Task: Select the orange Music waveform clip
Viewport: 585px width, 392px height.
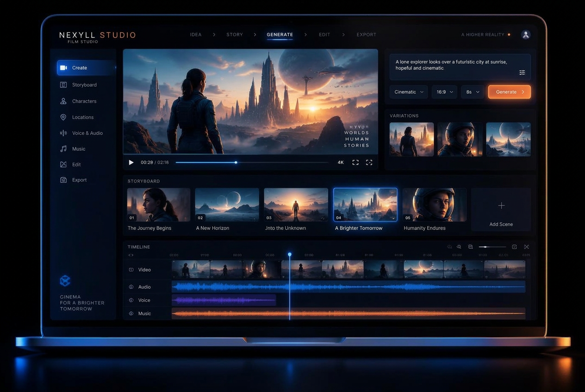Action: coord(349,313)
